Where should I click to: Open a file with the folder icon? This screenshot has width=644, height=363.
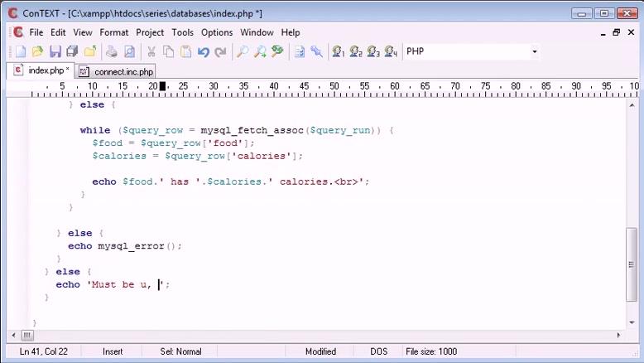(x=38, y=51)
